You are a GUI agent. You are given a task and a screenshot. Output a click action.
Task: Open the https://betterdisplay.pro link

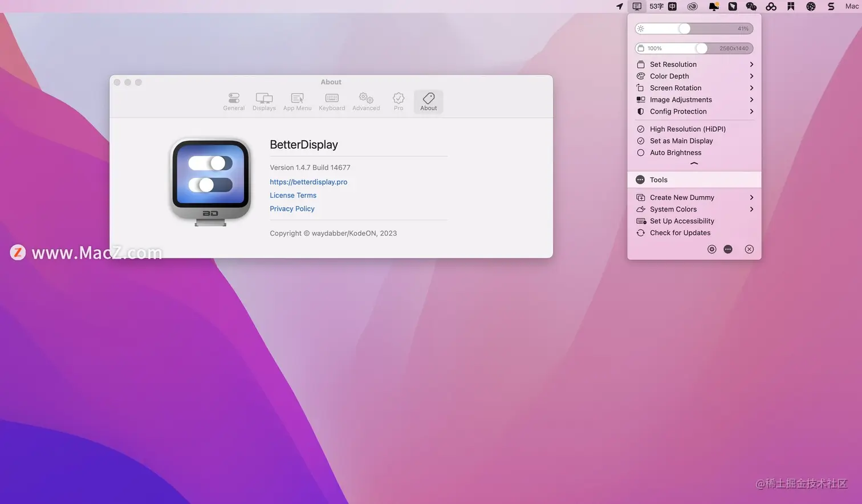click(308, 182)
